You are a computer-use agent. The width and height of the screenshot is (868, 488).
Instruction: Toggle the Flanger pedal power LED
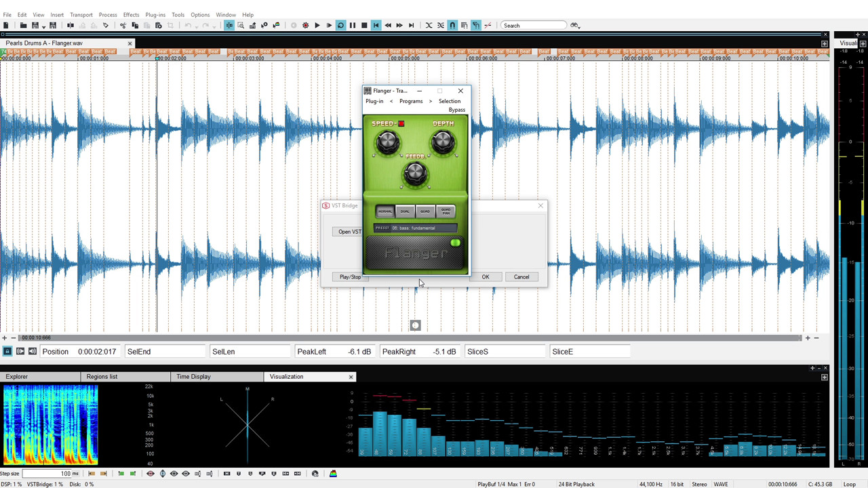click(x=455, y=243)
